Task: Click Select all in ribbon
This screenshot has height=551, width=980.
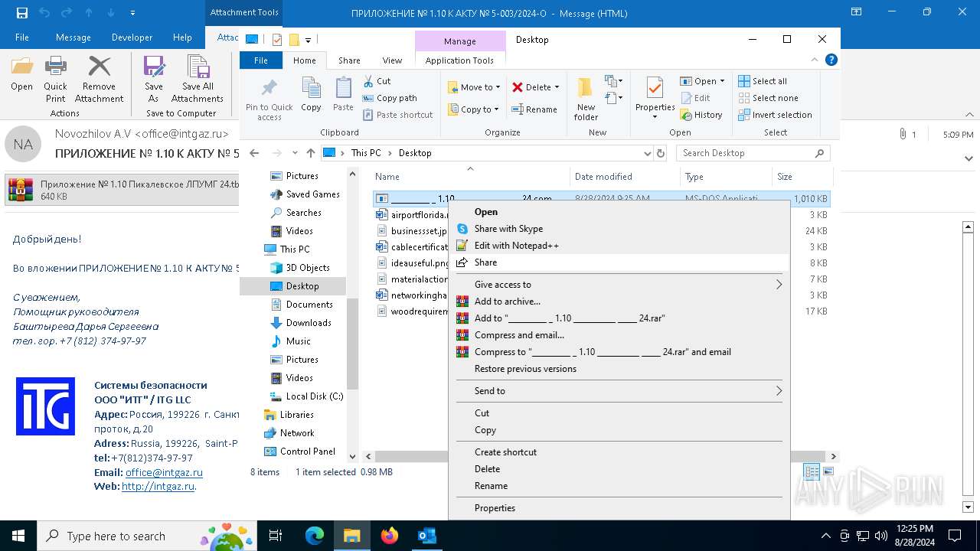Action: (x=762, y=81)
